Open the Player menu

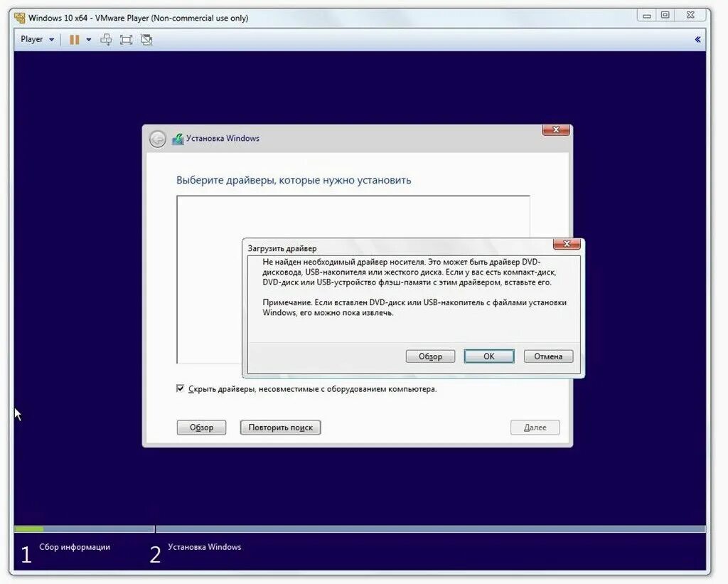(31, 40)
